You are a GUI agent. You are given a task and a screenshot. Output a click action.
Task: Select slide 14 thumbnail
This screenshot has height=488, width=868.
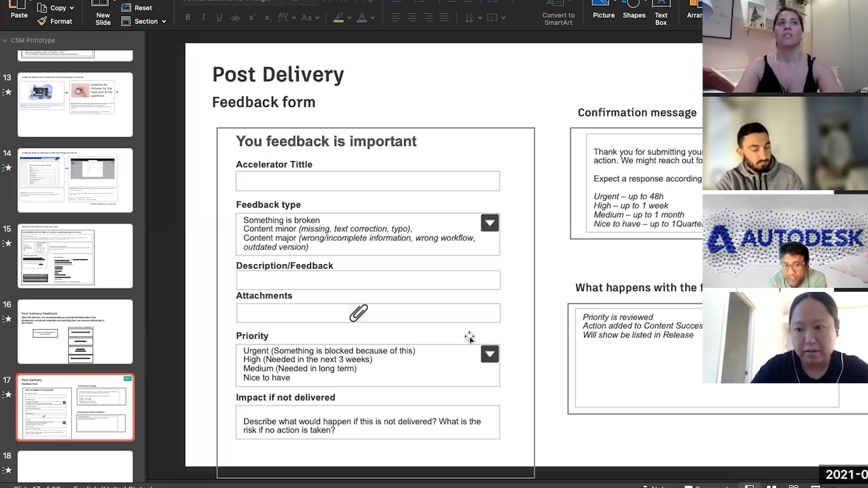pyautogui.click(x=75, y=180)
